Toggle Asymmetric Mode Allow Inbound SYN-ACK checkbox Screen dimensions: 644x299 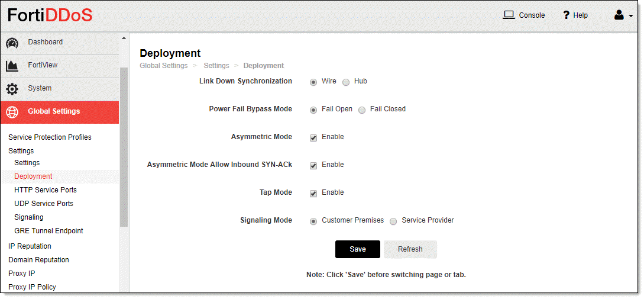(313, 166)
